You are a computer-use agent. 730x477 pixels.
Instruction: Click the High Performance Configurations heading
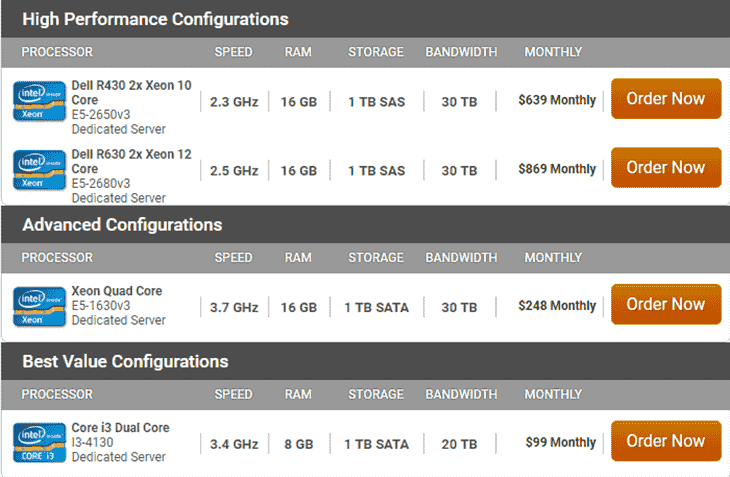point(155,19)
